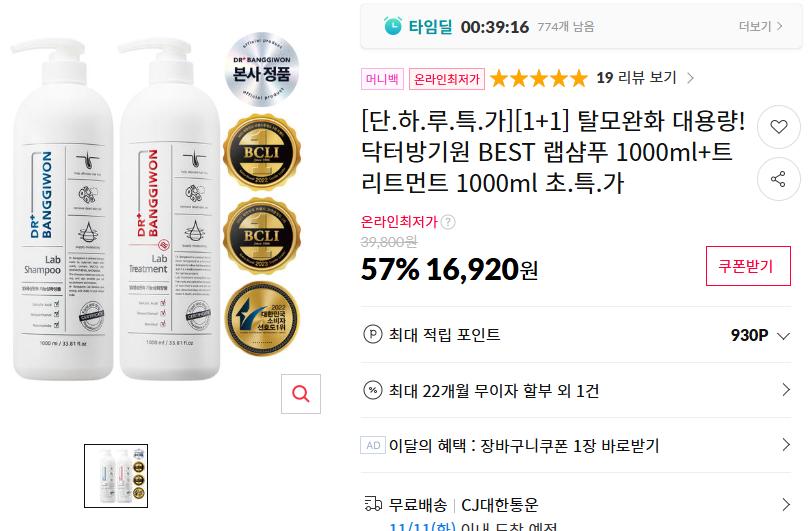Open 장바구니쿠폰 1장 바로받기 promotion

click(576, 445)
